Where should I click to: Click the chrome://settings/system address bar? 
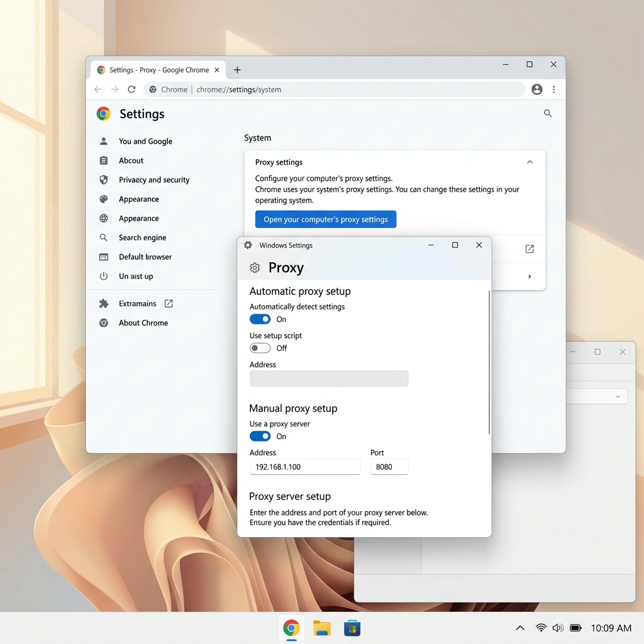tap(334, 89)
